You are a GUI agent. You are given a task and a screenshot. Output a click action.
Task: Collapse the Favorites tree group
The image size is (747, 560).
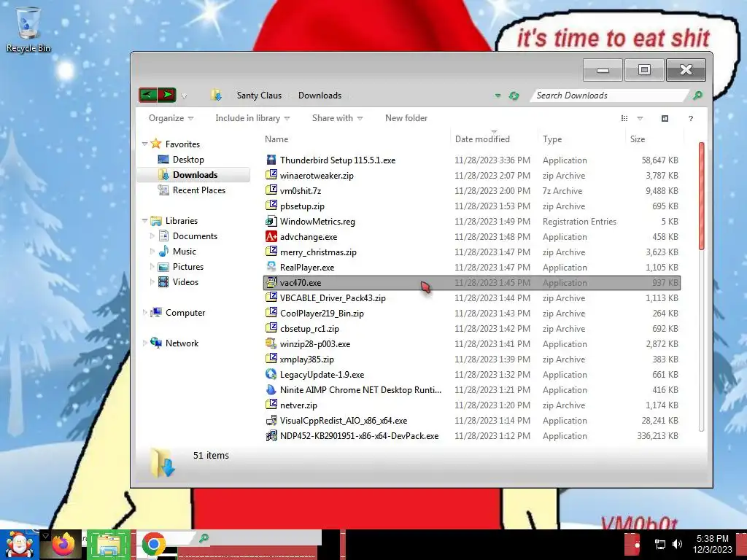[x=145, y=144]
